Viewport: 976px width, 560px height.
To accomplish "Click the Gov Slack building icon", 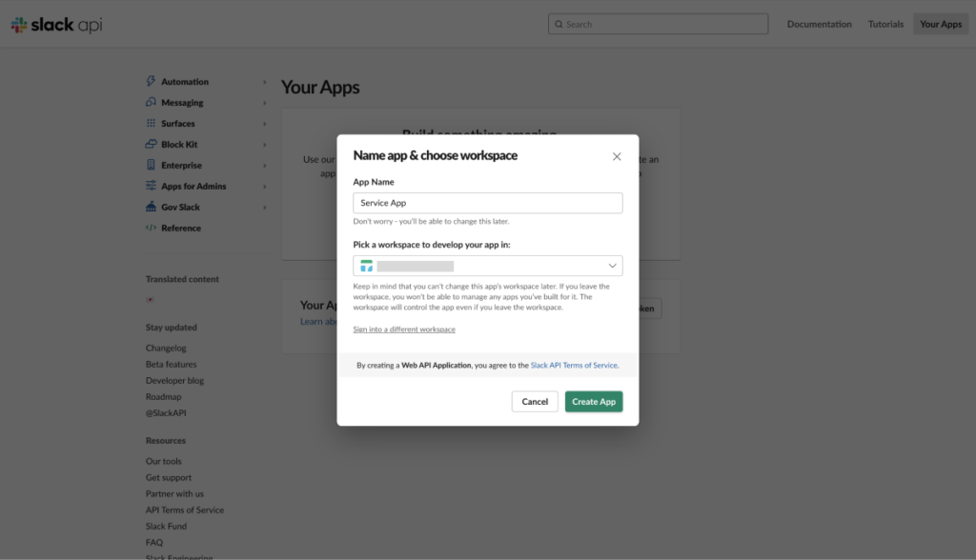I will point(151,208).
